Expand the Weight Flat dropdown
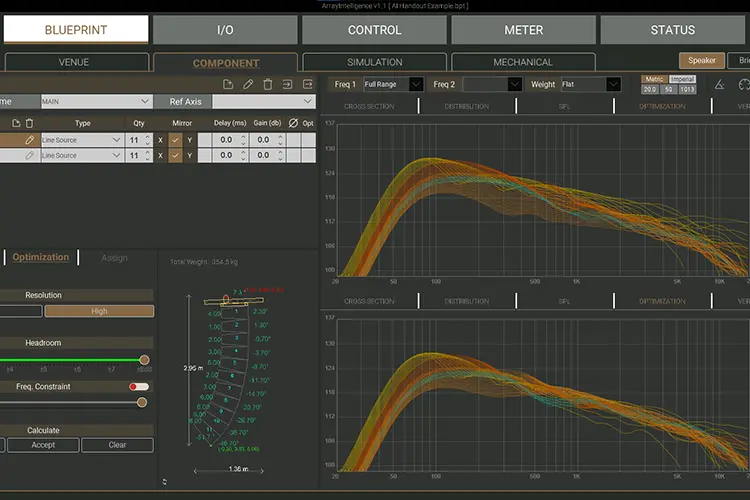 click(591, 84)
